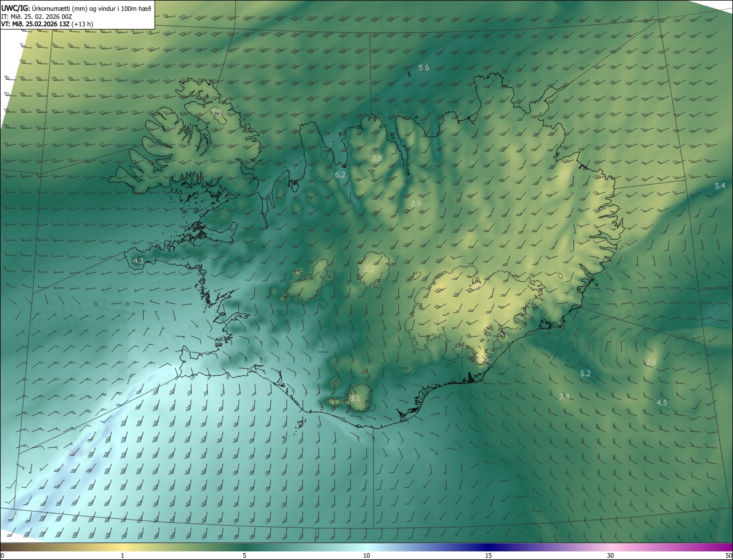
Task: Click the 4.5 value in the southeast sea
Action: pyautogui.click(x=661, y=403)
